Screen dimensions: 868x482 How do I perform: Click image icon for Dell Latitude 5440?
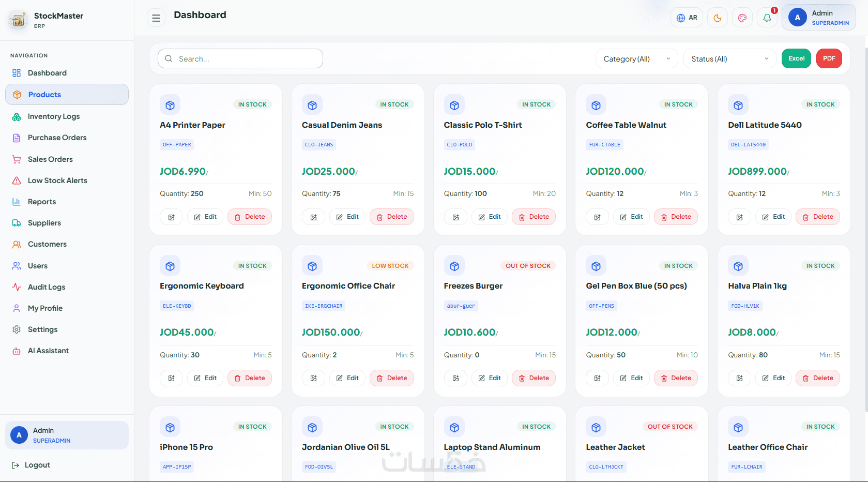point(739,217)
